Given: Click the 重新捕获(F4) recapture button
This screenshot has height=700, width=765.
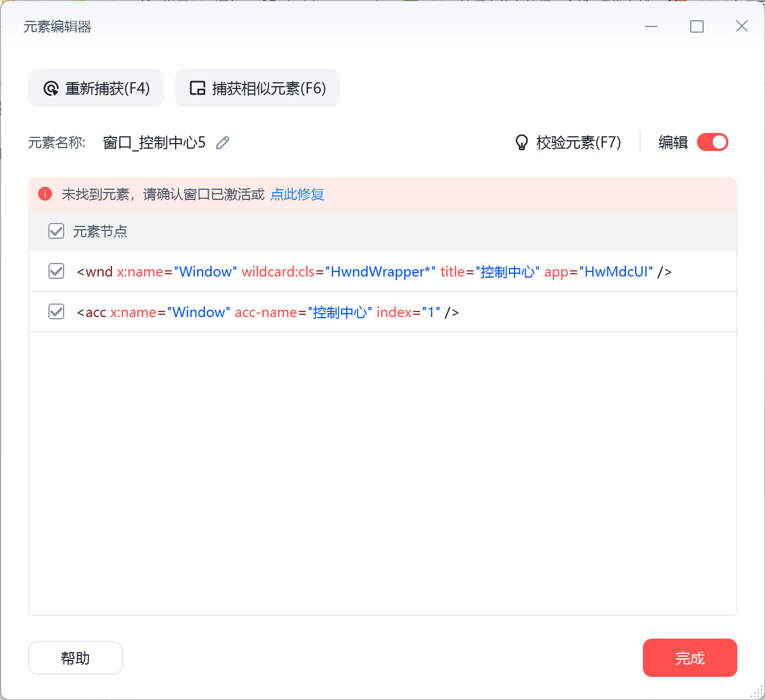Looking at the screenshot, I should [96, 88].
